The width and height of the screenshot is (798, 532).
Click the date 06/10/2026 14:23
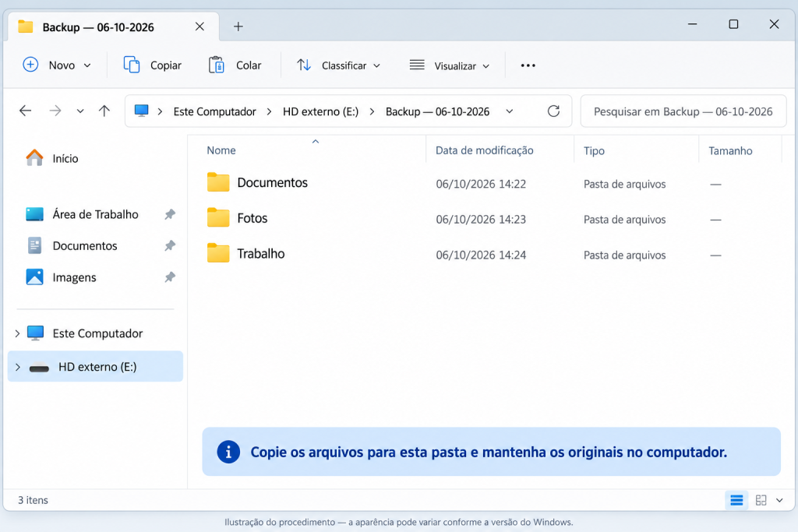pos(481,220)
